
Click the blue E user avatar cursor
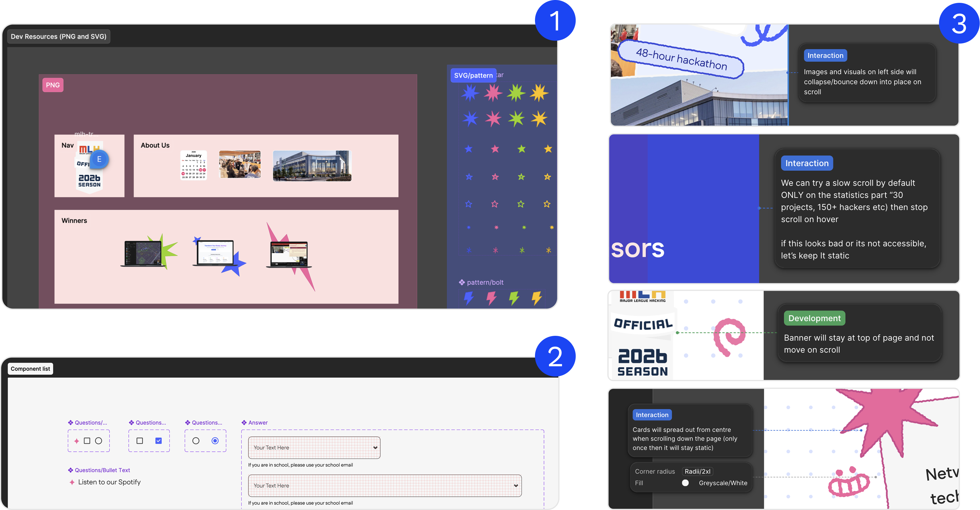pyautogui.click(x=99, y=159)
